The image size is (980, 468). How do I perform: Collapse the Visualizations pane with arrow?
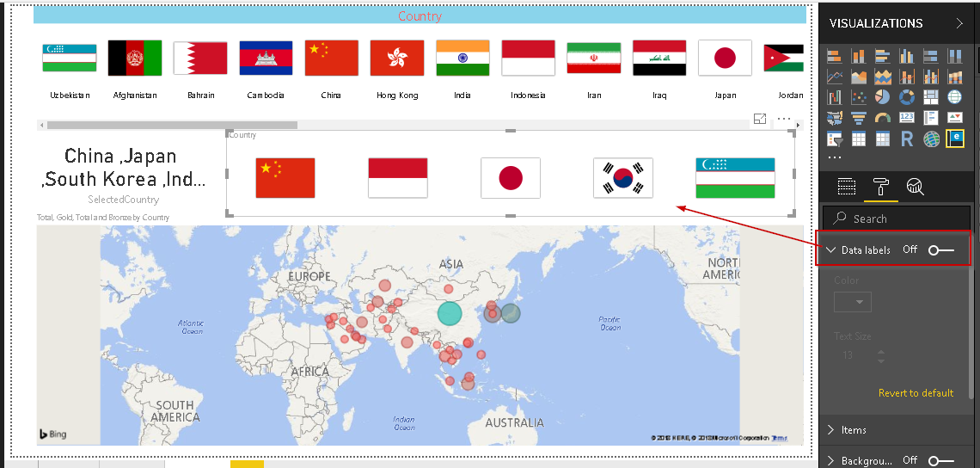pos(959,24)
